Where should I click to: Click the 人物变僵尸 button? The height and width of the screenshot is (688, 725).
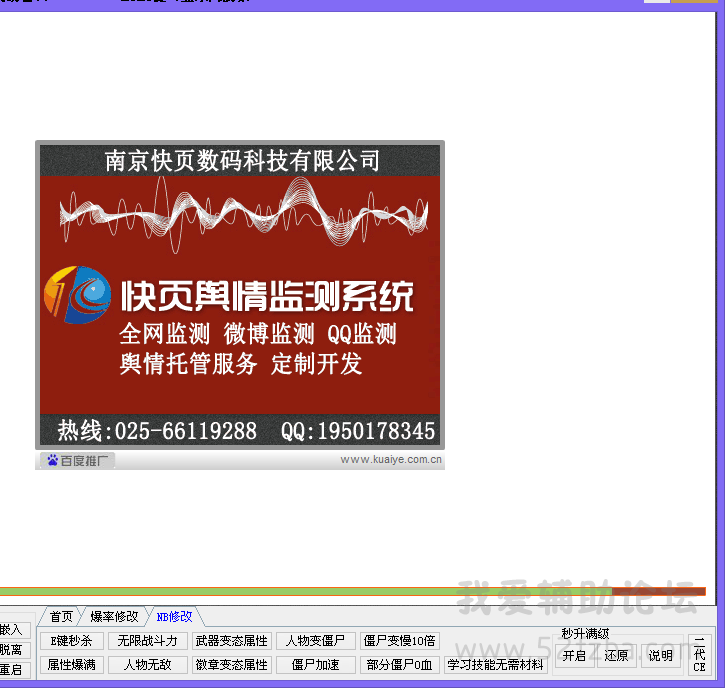point(315,641)
